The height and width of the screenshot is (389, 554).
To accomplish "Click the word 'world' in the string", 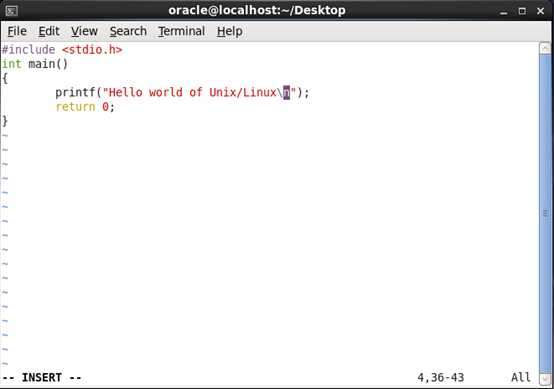I will pyautogui.click(x=166, y=93).
